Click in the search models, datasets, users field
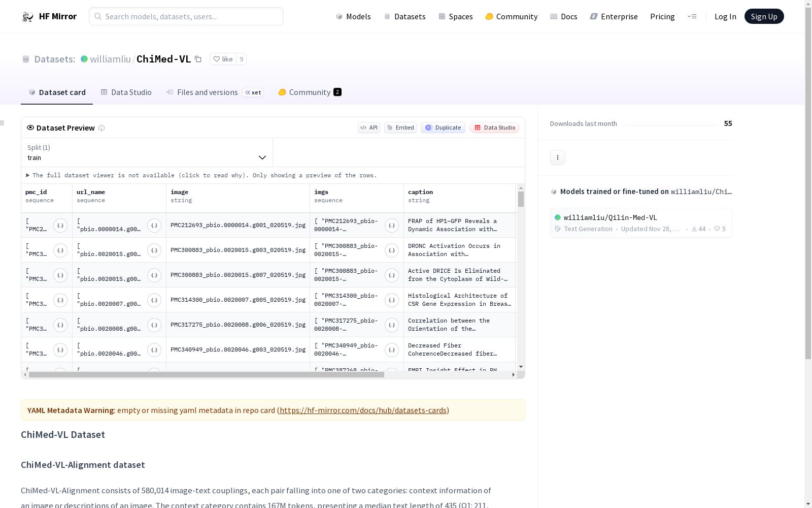This screenshot has width=812, height=508. pos(186,17)
